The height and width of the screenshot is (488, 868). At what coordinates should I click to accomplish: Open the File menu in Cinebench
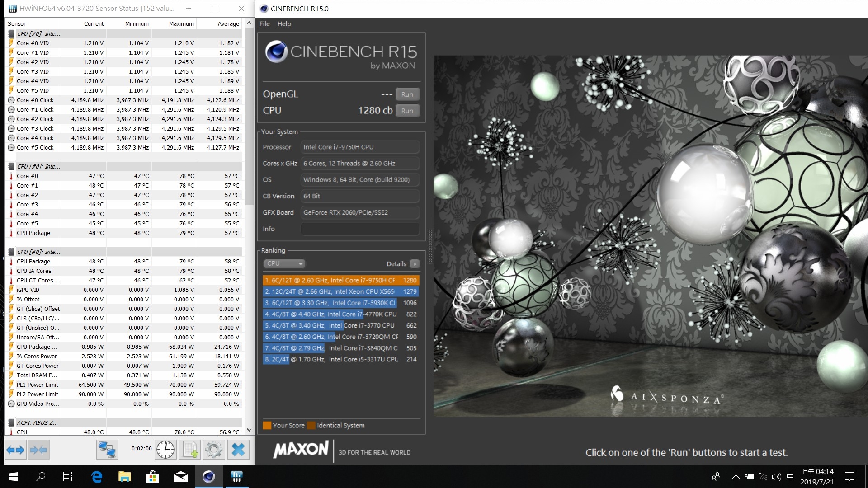(264, 24)
